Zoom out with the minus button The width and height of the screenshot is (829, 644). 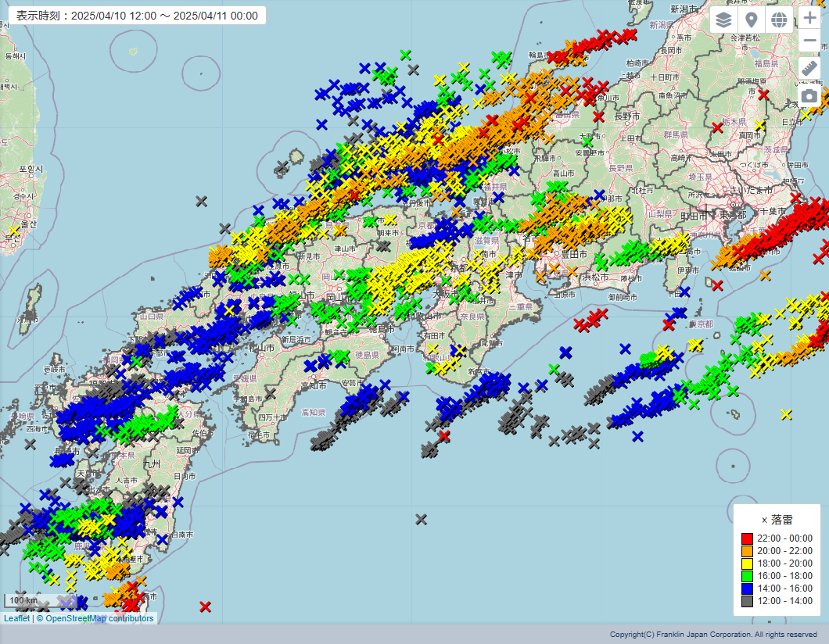click(809, 41)
